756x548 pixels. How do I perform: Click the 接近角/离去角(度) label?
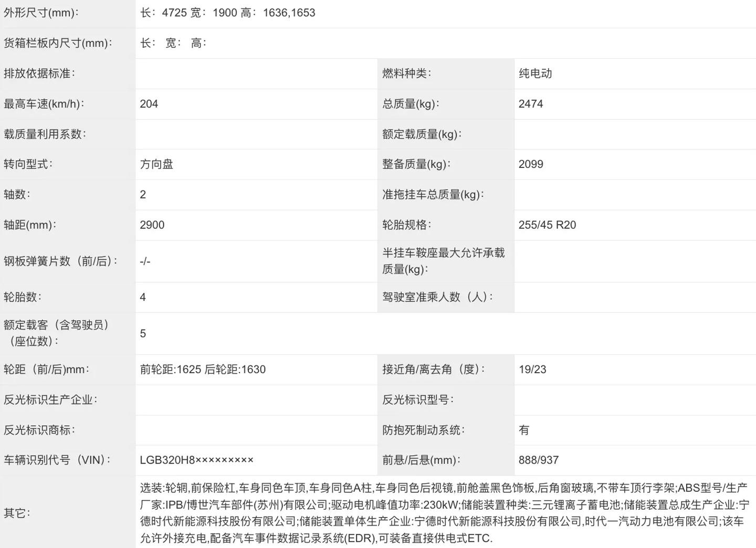434,370
